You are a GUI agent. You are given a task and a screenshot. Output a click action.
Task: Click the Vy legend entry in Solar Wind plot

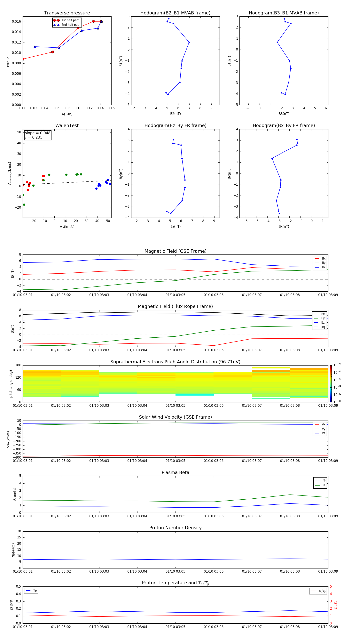[320, 429]
